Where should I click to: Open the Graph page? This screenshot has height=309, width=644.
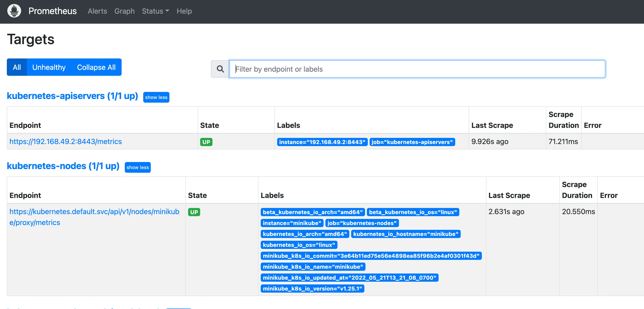coord(124,11)
